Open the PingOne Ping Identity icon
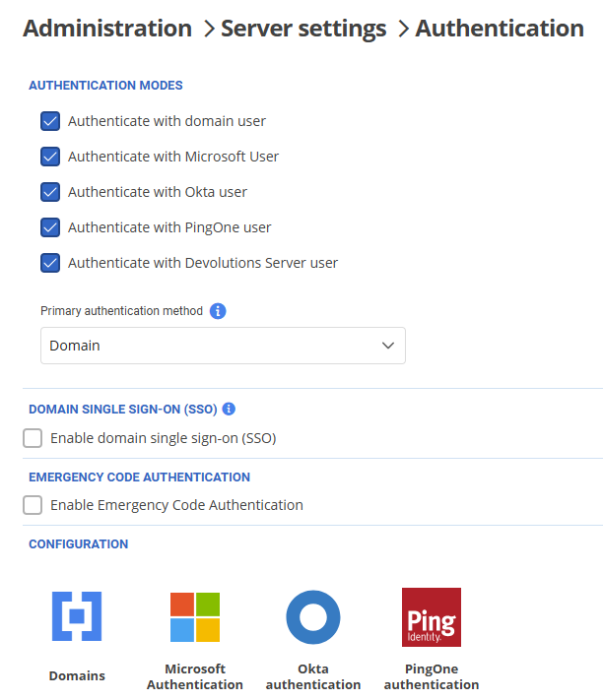Image resolution: width=603 pixels, height=700 pixels. 431,616
